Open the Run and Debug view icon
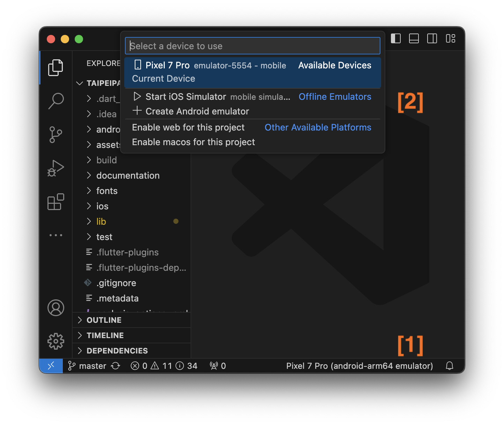The width and height of the screenshot is (504, 425). pos(55,168)
